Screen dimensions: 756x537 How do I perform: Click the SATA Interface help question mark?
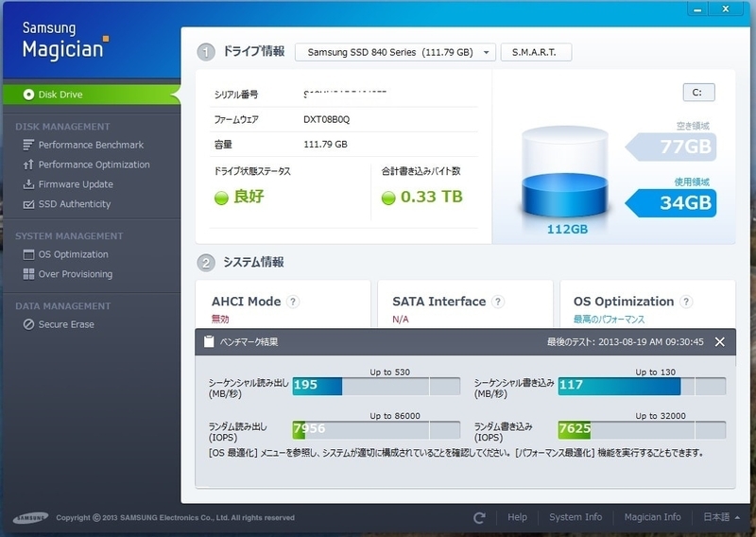tap(498, 302)
